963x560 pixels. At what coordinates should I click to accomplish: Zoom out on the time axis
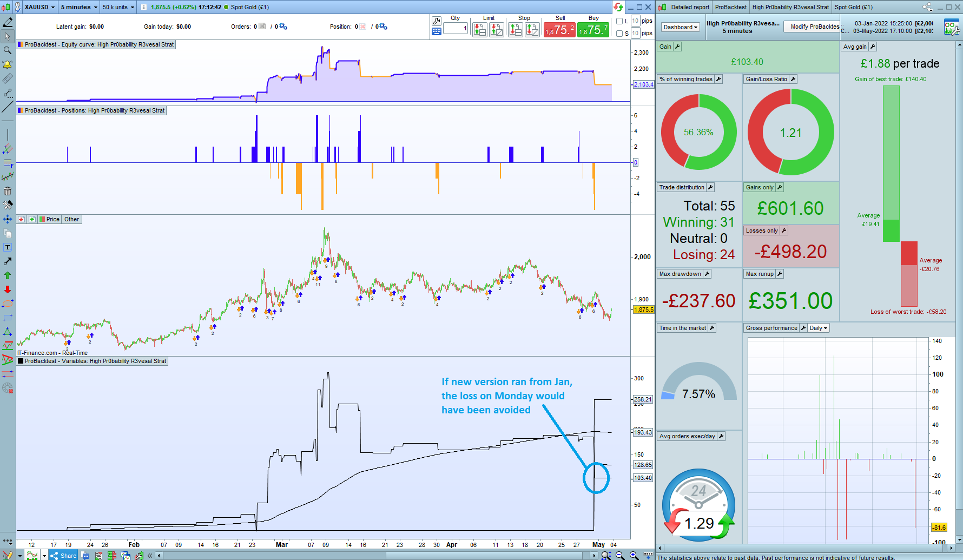[x=620, y=555]
